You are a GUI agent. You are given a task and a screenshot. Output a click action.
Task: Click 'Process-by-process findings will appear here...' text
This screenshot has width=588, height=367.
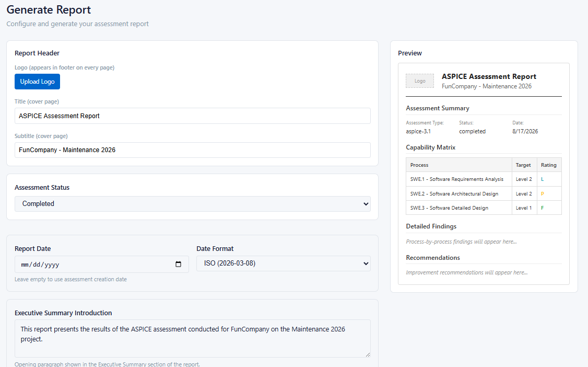point(461,242)
